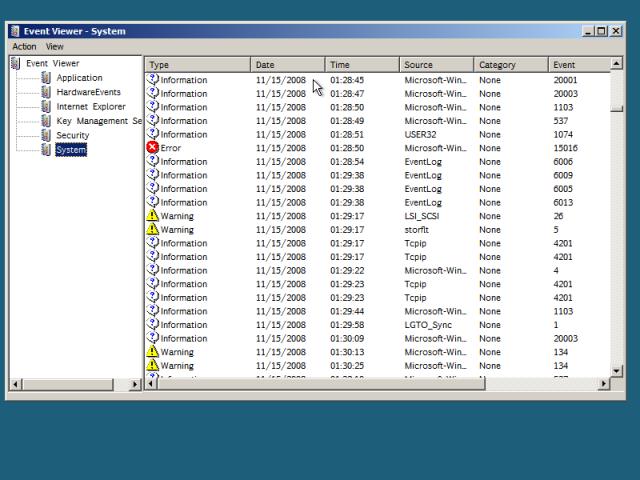
Task: Select the System log tree item
Action: [x=71, y=150]
